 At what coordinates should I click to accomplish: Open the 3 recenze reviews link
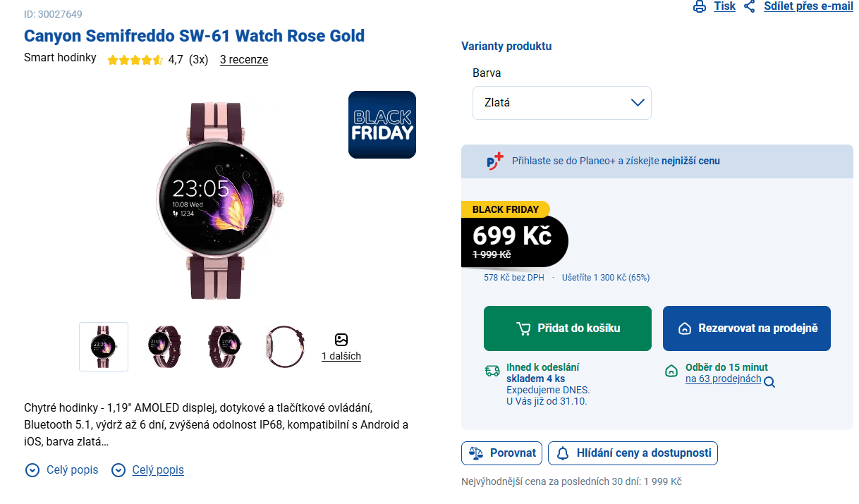click(x=244, y=60)
